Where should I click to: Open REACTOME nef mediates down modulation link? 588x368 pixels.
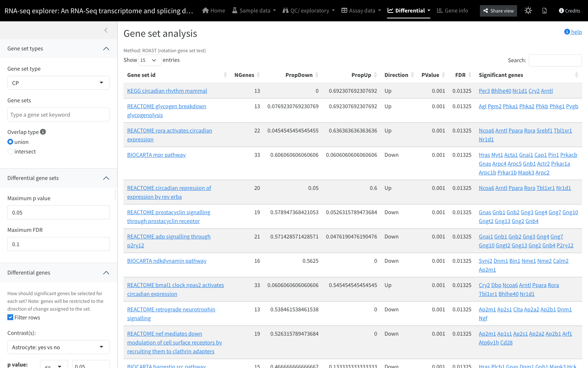(x=175, y=342)
